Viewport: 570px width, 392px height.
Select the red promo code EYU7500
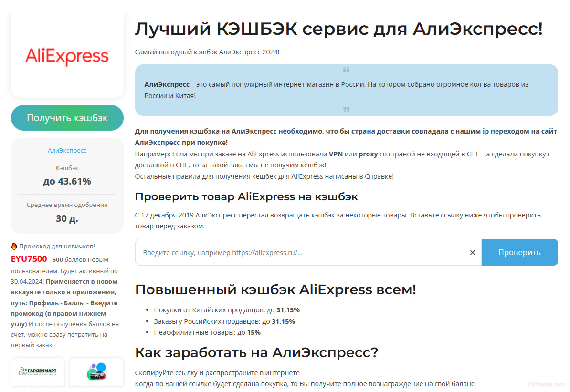(x=29, y=259)
